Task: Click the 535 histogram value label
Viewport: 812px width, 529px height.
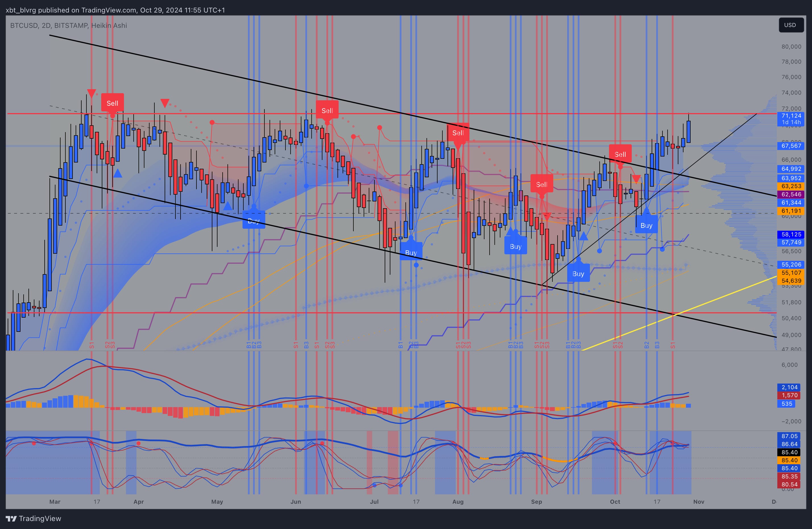Action: [x=786, y=403]
